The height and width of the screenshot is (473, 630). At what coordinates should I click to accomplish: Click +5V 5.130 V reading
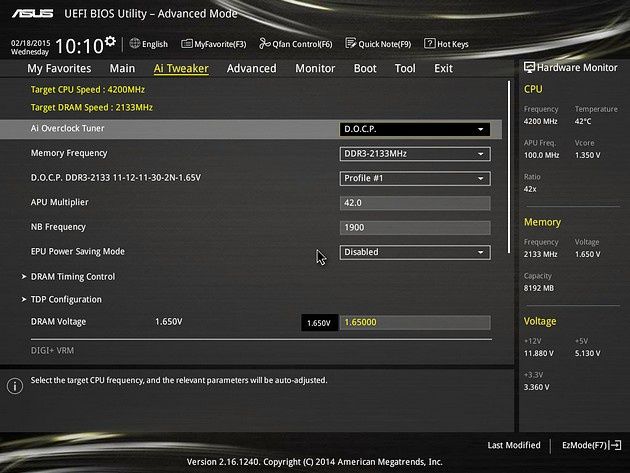tap(587, 353)
